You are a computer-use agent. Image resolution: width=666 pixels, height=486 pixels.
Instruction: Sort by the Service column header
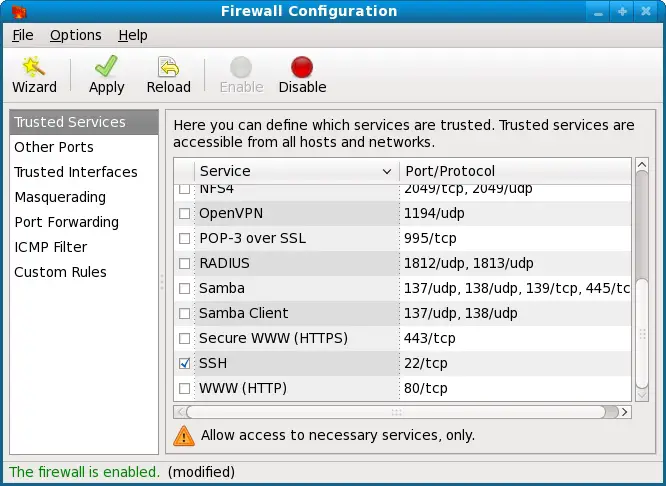coord(295,171)
